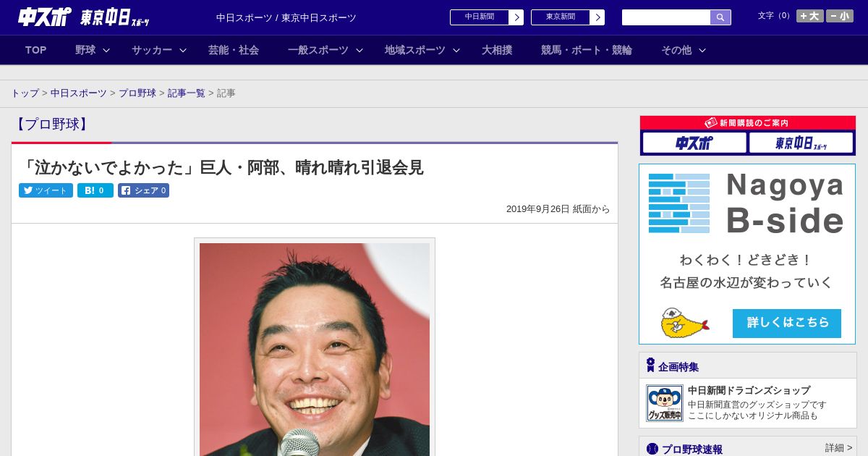Viewport: 868px width, 456px height.
Task: Expand the 一般スポーツ dropdown chevron
Action: [359, 50]
